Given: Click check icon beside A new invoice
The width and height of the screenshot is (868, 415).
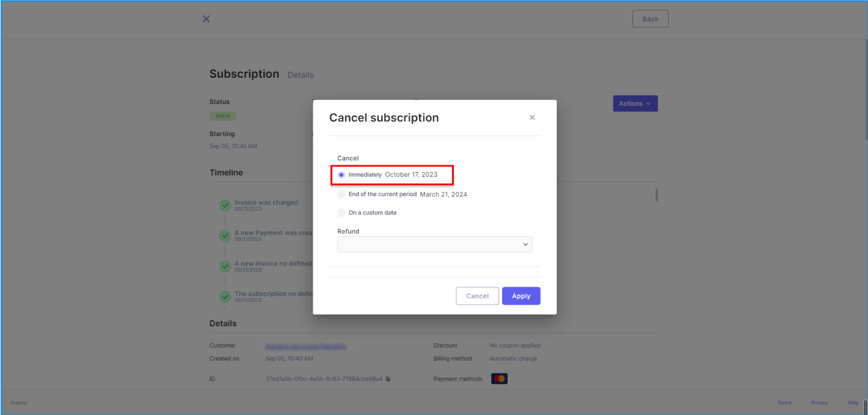Looking at the screenshot, I should coord(225,266).
